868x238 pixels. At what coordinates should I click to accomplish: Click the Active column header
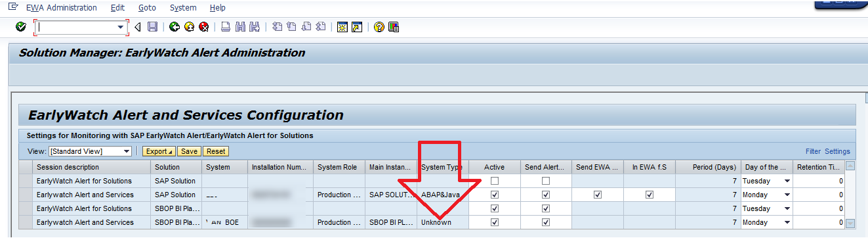pyautogui.click(x=495, y=167)
